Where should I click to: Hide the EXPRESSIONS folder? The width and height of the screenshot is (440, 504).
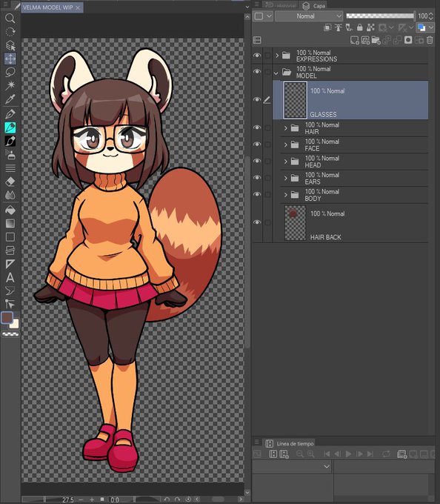pyautogui.click(x=256, y=56)
